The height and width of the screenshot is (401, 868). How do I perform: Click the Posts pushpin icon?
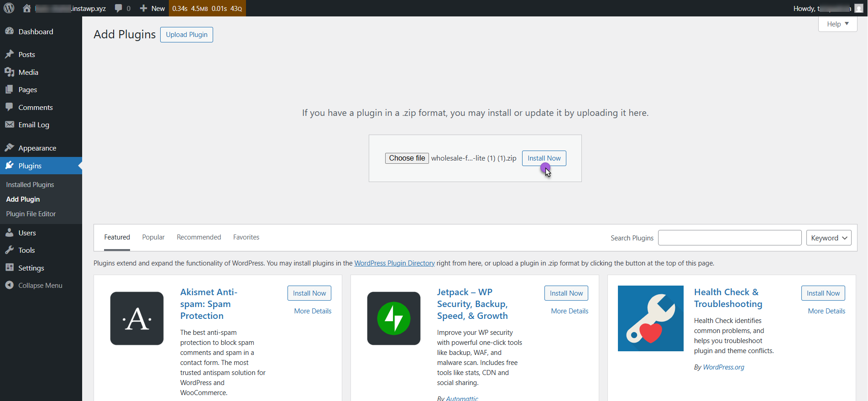10,54
